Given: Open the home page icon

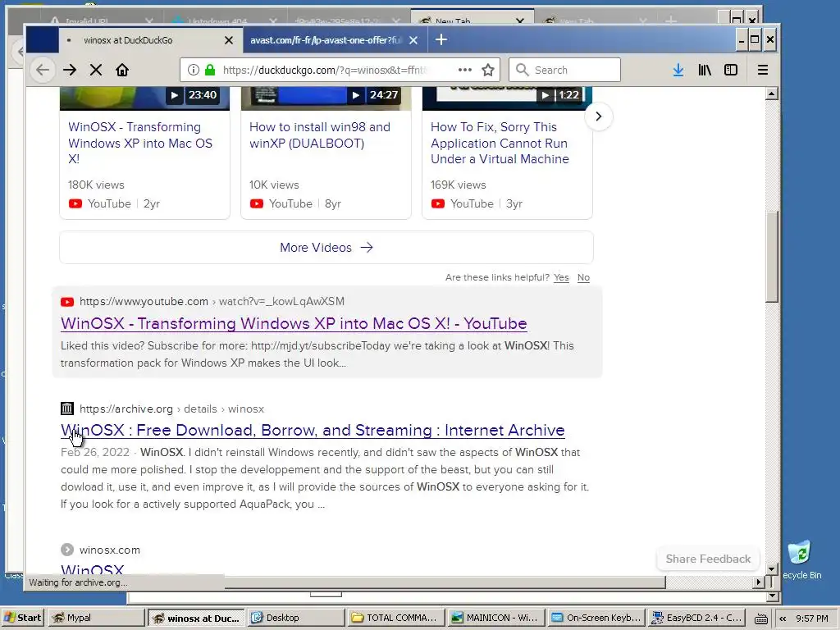Looking at the screenshot, I should (122, 70).
